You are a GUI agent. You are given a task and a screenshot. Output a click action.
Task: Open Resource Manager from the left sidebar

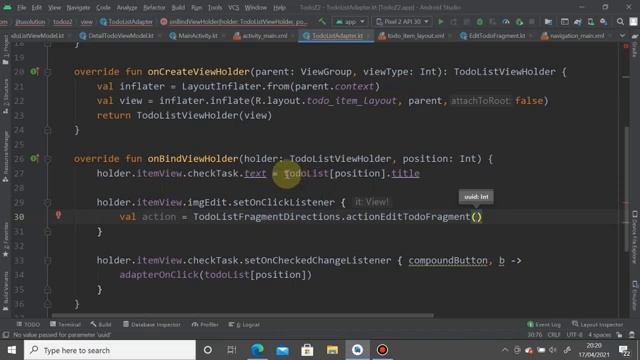(x=5, y=157)
